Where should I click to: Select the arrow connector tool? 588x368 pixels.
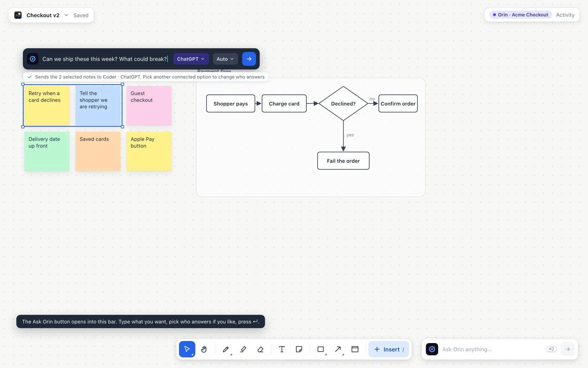pos(338,349)
